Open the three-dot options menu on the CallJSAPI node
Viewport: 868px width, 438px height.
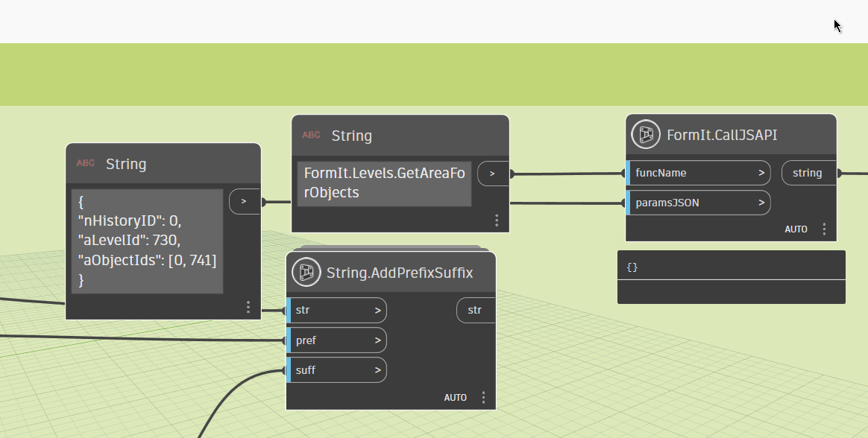pyautogui.click(x=824, y=229)
